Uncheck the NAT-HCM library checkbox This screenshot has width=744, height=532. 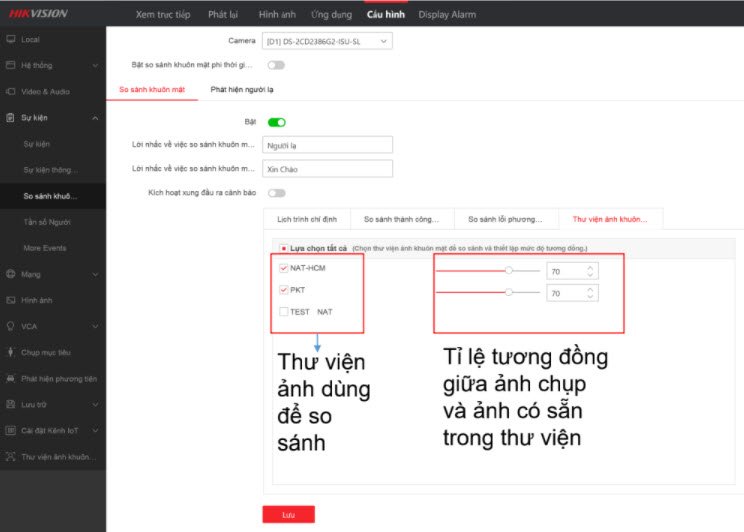[285, 268]
